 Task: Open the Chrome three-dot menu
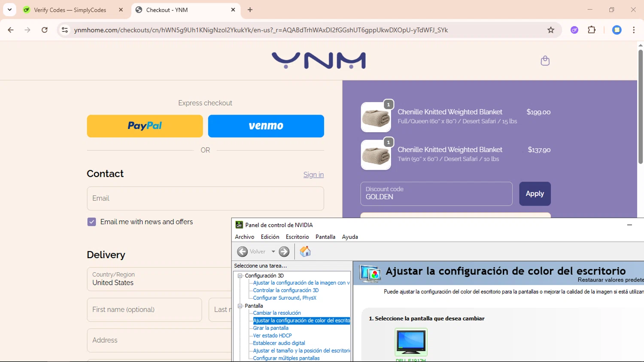point(634,30)
